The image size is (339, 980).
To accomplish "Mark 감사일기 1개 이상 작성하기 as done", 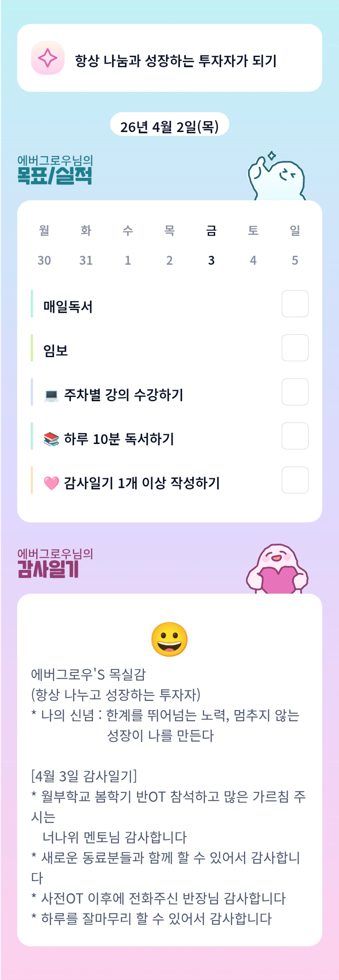I will (x=295, y=480).
